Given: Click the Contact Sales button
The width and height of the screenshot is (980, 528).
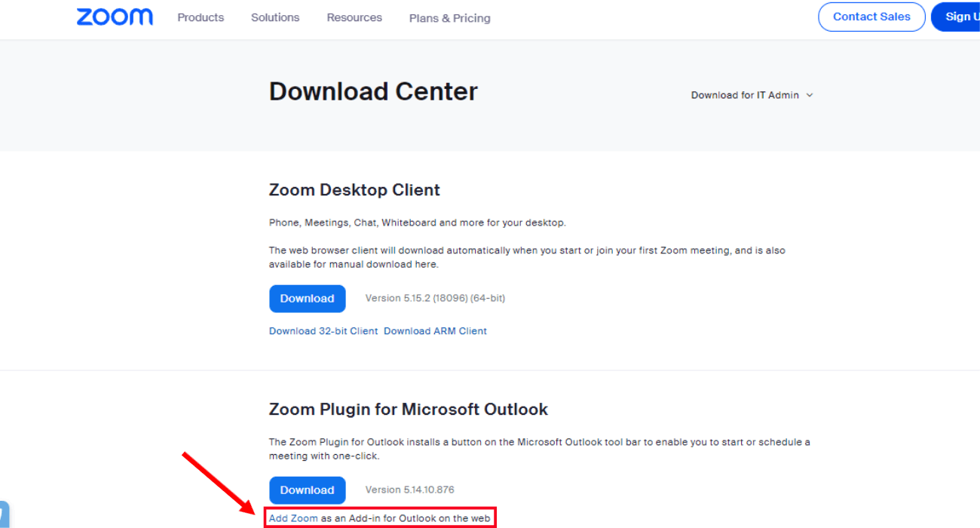Looking at the screenshot, I should pyautogui.click(x=871, y=17).
